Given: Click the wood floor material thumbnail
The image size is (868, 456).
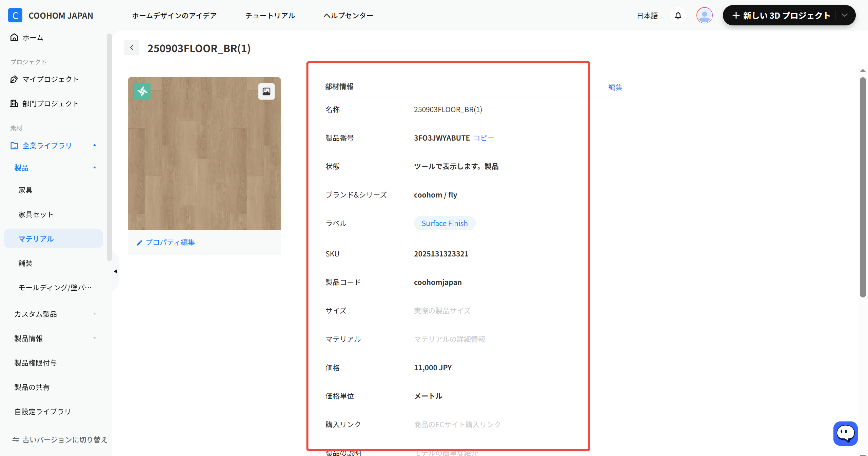Looking at the screenshot, I should 204,153.
